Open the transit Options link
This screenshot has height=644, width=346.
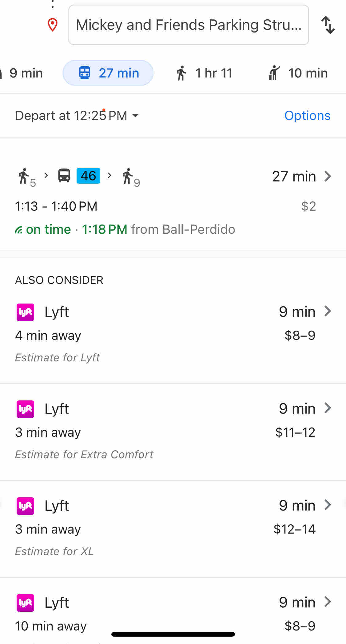[307, 116]
